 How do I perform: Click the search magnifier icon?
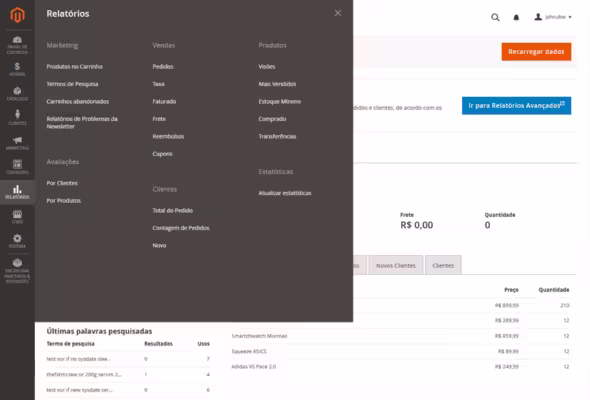coord(495,17)
